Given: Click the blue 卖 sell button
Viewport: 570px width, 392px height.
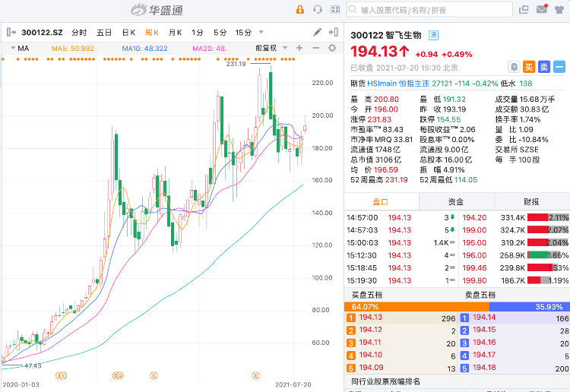Looking at the screenshot, I should (x=544, y=67).
